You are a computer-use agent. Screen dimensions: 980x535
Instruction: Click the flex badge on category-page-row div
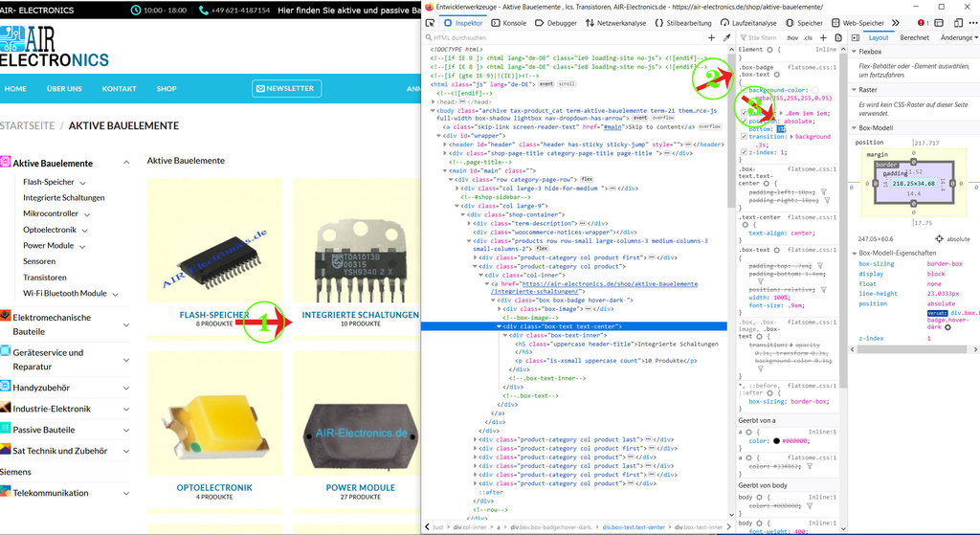pos(587,179)
